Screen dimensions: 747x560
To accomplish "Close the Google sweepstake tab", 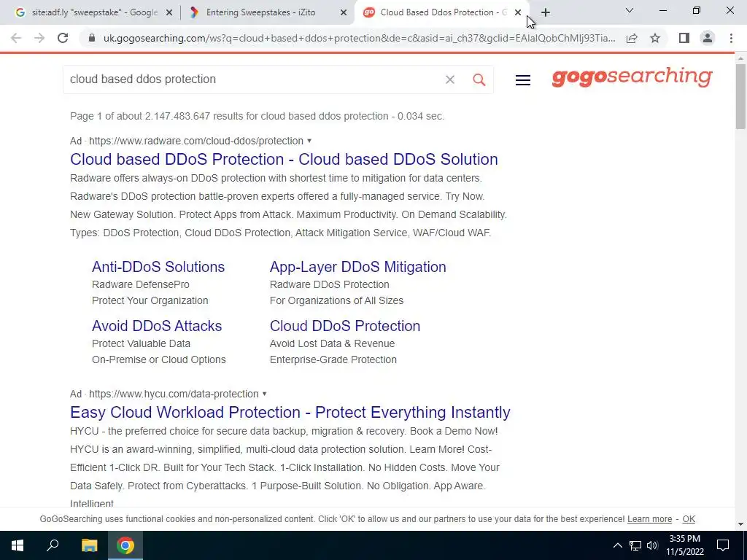I will click(x=169, y=13).
